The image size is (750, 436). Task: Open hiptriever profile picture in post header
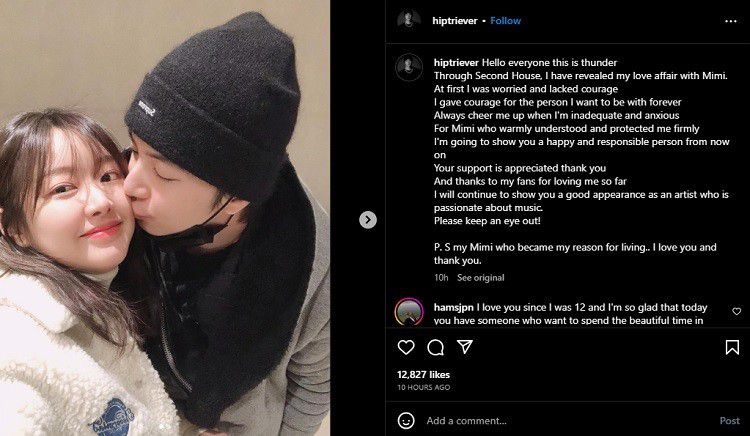tap(408, 20)
